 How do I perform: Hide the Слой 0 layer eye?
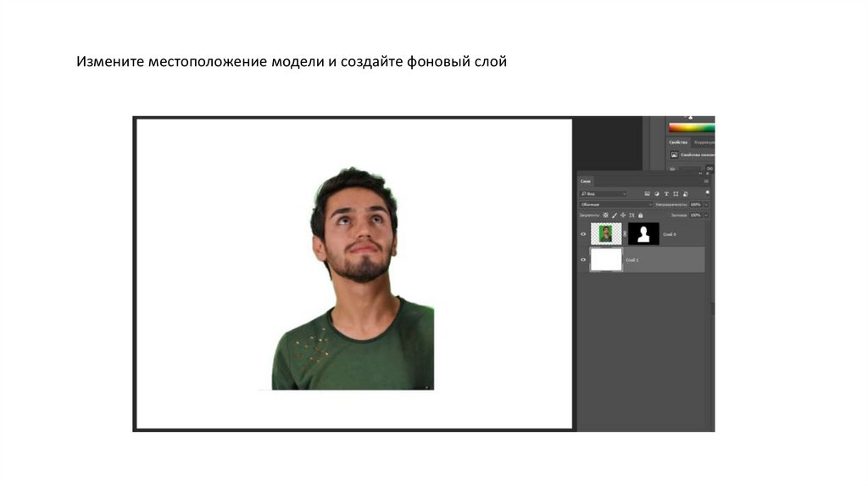click(x=583, y=234)
